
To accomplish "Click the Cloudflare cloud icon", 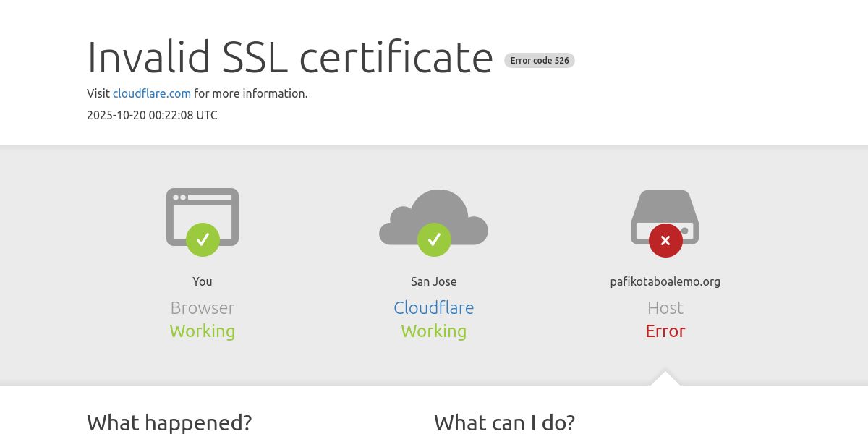I will pyautogui.click(x=434, y=217).
